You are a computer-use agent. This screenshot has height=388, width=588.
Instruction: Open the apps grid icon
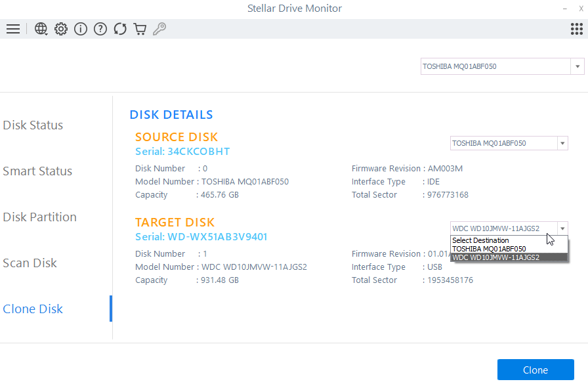pos(576,29)
